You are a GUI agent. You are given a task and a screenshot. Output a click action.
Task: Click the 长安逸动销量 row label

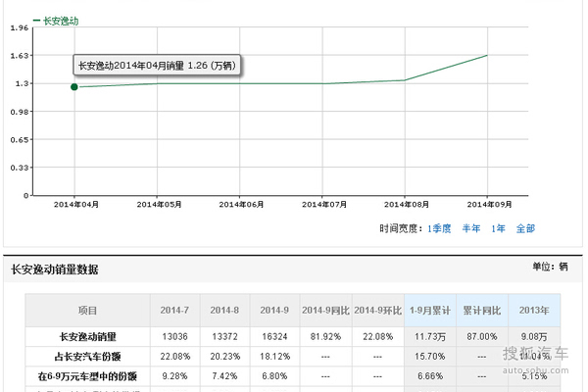[x=88, y=336]
